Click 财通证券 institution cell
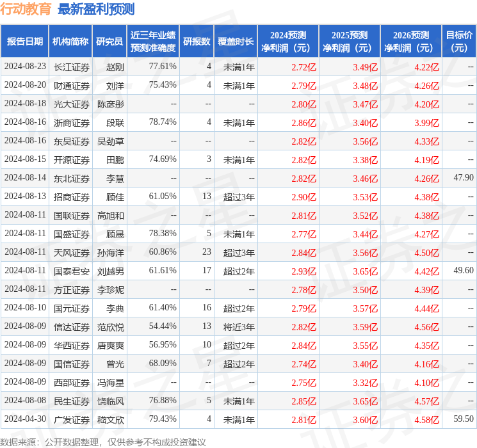Image resolution: width=477 pixels, height=448 pixels. click(x=72, y=86)
